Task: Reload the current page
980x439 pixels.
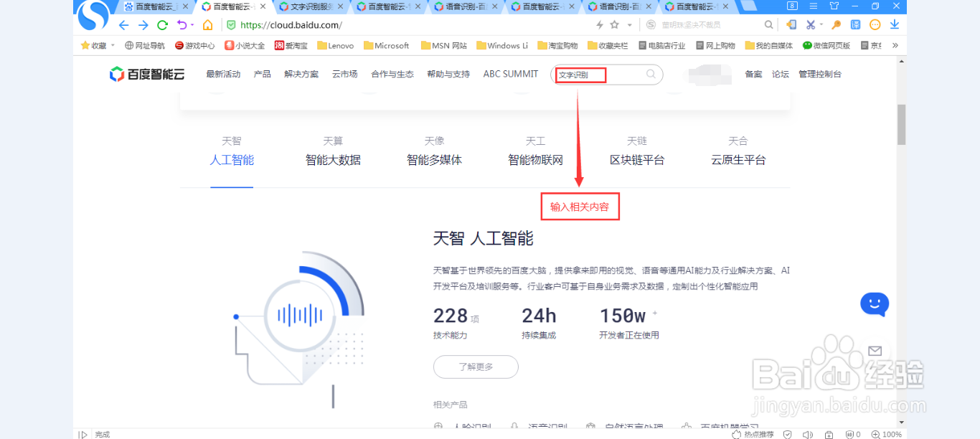Action: [162, 25]
